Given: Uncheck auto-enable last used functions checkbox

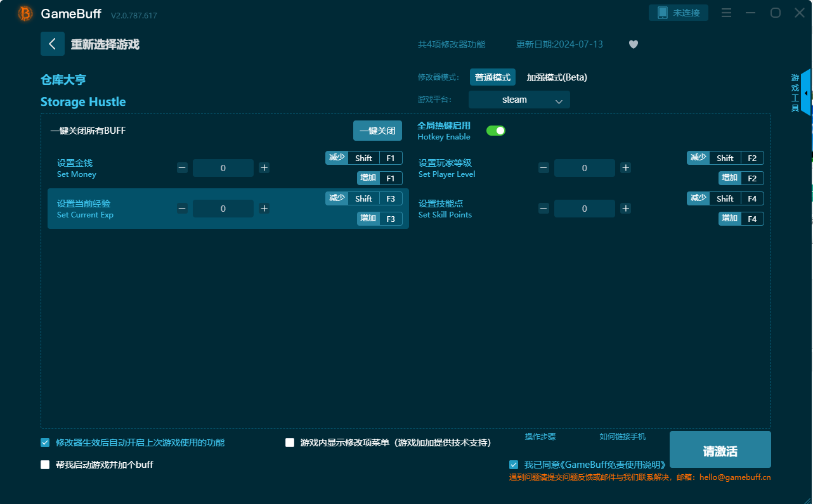Looking at the screenshot, I should click(x=45, y=443).
